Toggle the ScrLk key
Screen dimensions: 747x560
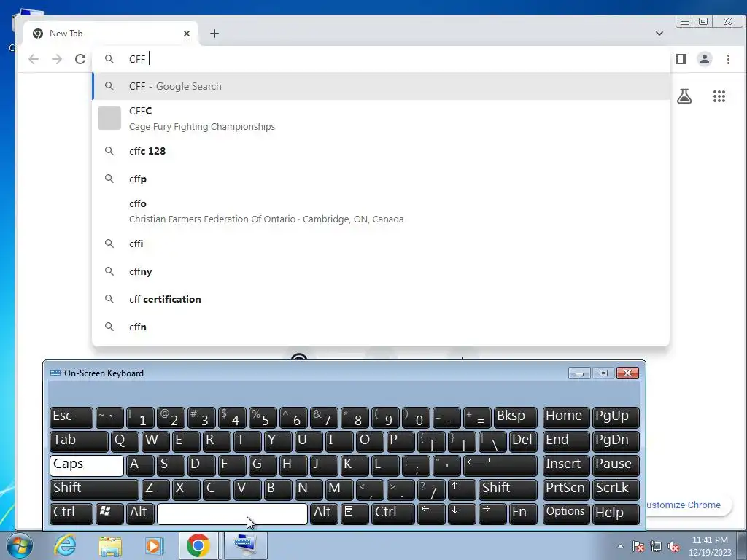tap(616, 489)
